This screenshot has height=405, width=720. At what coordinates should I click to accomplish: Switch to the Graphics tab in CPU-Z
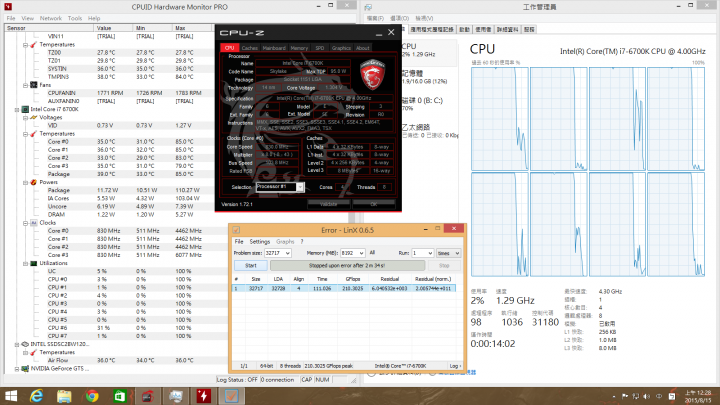pos(341,48)
